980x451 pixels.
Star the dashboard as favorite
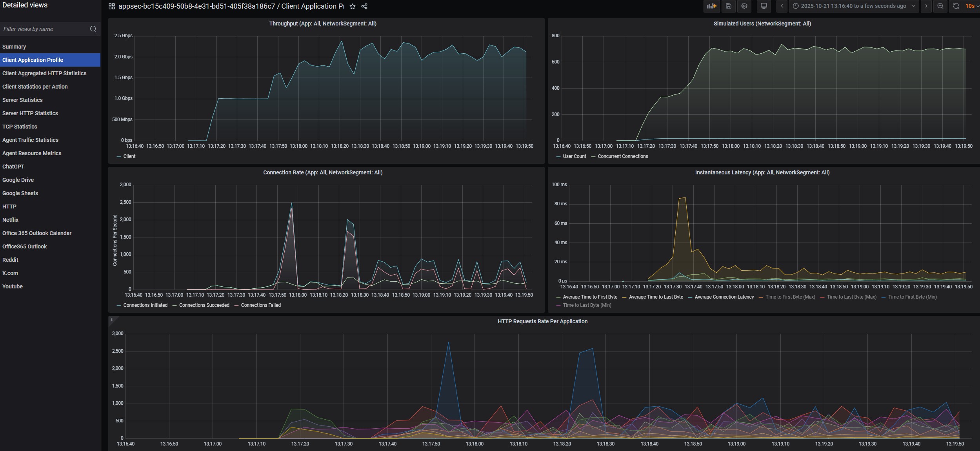[353, 6]
